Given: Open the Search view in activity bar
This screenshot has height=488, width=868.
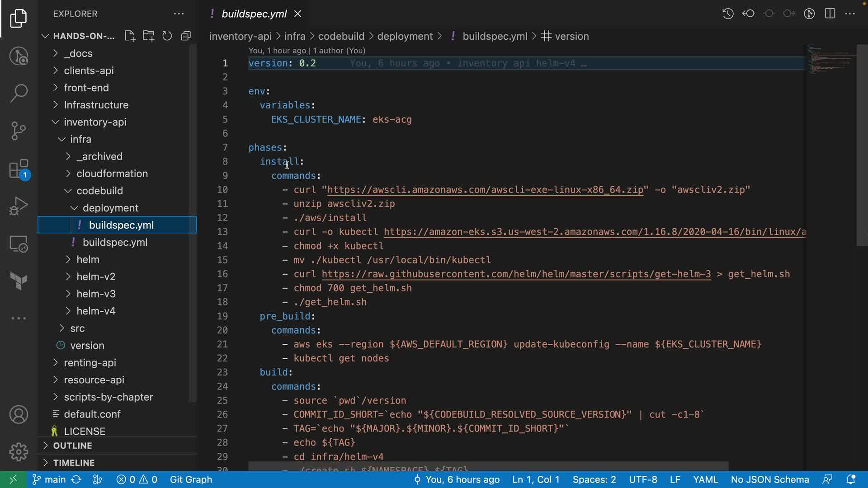Looking at the screenshot, I should (19, 93).
